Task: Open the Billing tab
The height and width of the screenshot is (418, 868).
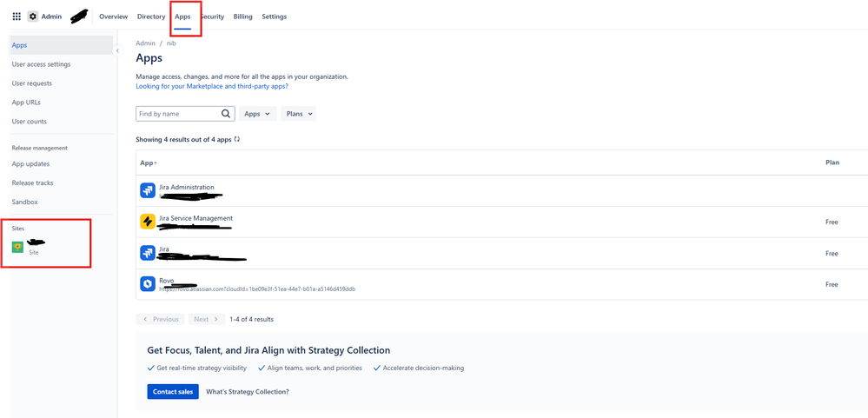Action: point(243,17)
